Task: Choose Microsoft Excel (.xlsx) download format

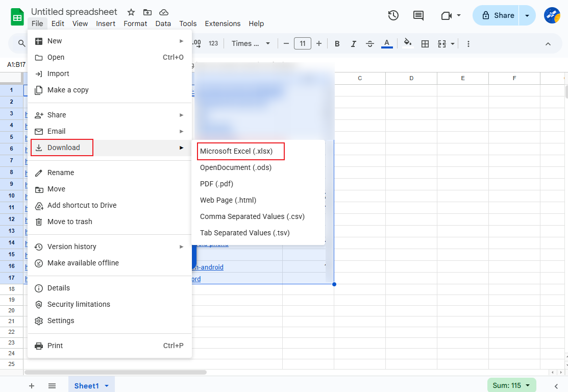Action: pyautogui.click(x=240, y=151)
